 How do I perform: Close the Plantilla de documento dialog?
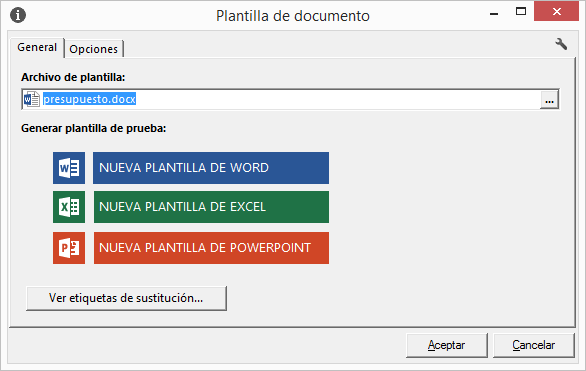tap(556, 12)
